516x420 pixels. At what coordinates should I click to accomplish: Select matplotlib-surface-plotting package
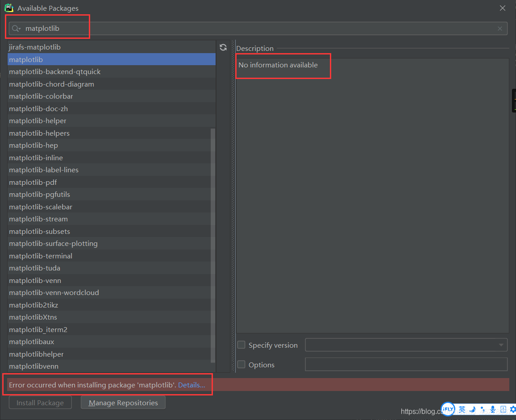[109, 244]
